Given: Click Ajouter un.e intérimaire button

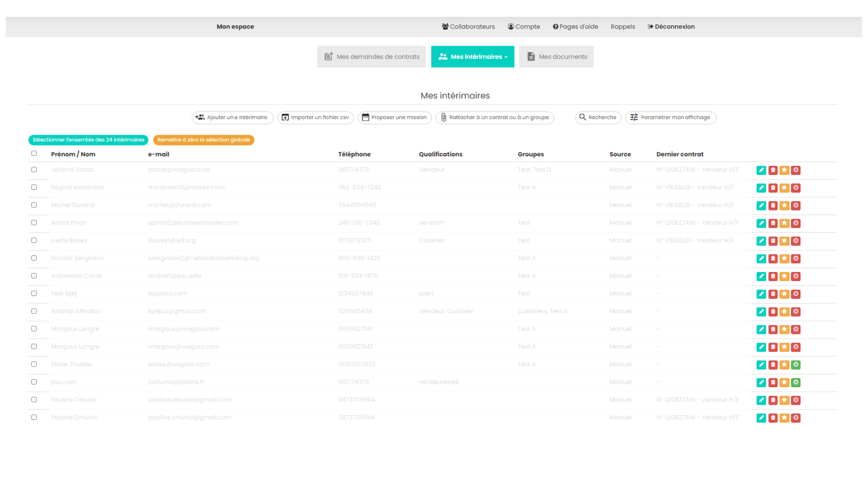Looking at the screenshot, I should pyautogui.click(x=232, y=117).
